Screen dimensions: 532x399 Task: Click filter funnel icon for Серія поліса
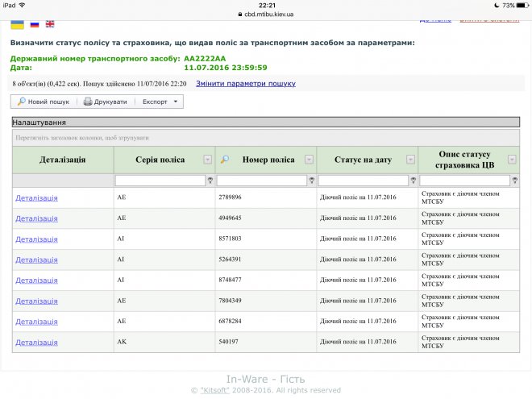coord(210,181)
